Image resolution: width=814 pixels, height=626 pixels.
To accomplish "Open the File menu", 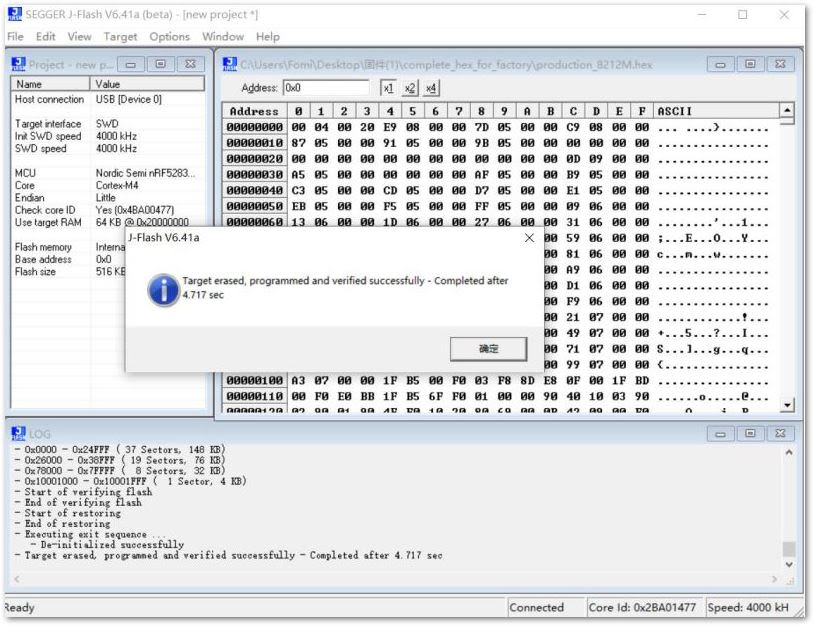I will coord(15,36).
